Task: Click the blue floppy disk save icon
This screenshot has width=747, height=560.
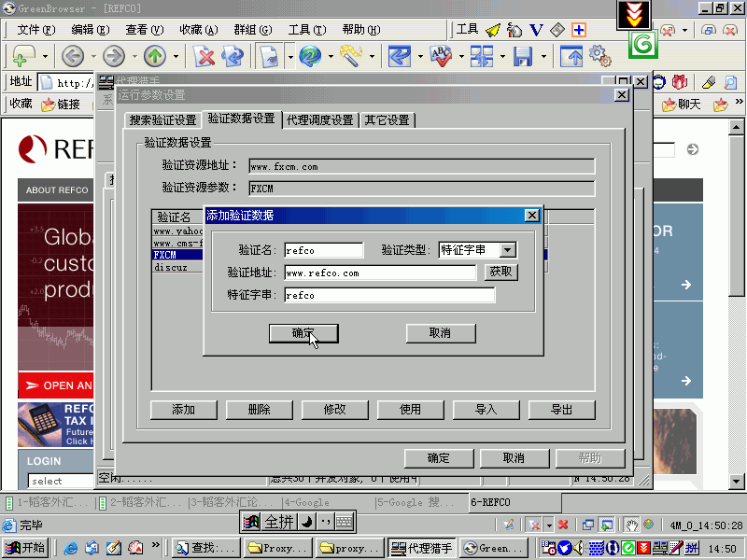Action: (523, 56)
